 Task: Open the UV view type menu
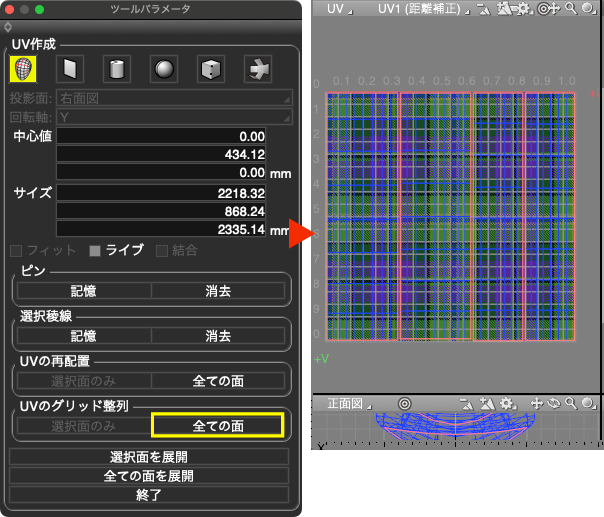(x=340, y=8)
